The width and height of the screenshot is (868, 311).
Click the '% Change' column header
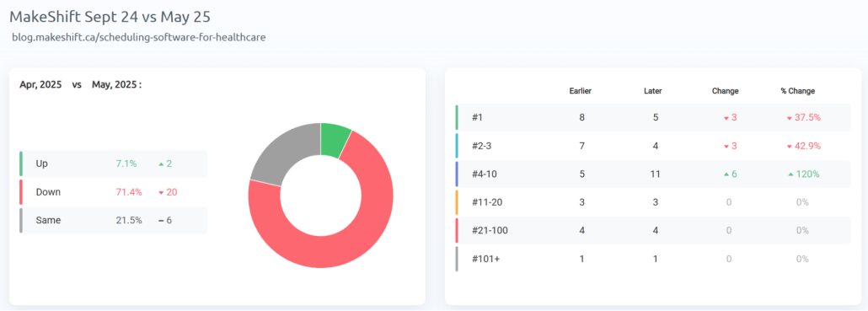pos(798,91)
